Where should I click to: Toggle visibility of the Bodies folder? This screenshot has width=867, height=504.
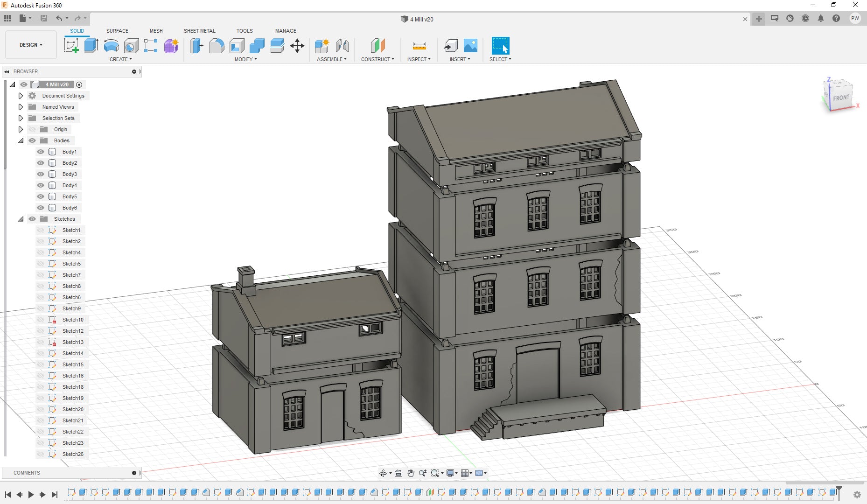(32, 140)
